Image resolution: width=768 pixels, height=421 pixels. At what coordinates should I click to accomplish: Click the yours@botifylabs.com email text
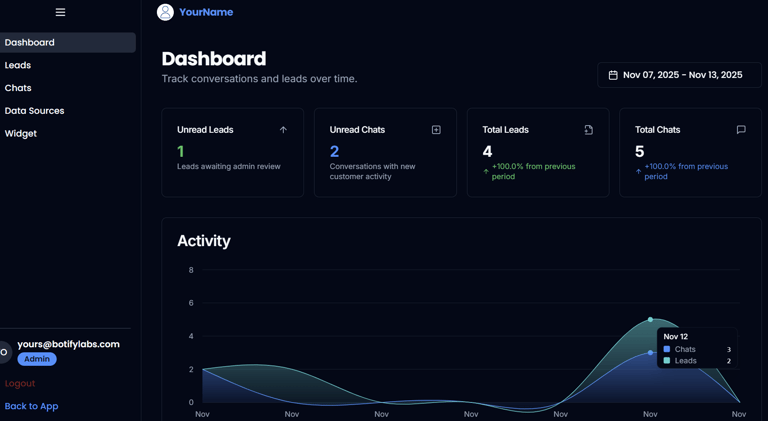(x=69, y=344)
